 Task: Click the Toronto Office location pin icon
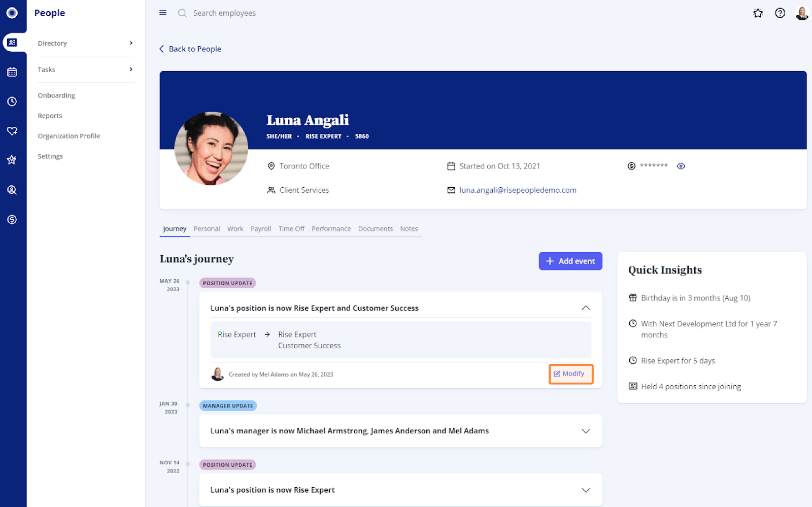click(x=271, y=166)
